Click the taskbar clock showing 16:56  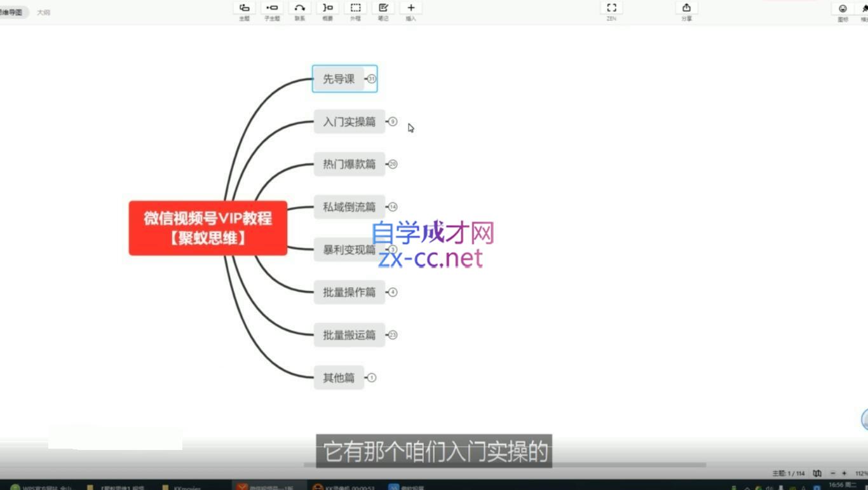tap(842, 486)
